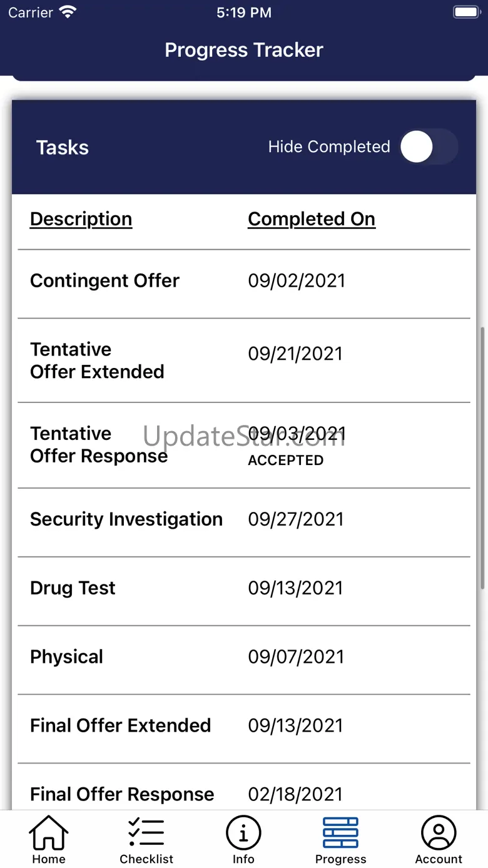Tap the Wi-Fi status icon

click(67, 13)
